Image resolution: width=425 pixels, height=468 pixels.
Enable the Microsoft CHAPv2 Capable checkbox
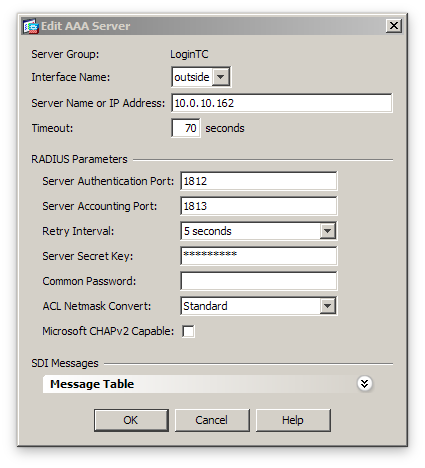[x=188, y=331]
